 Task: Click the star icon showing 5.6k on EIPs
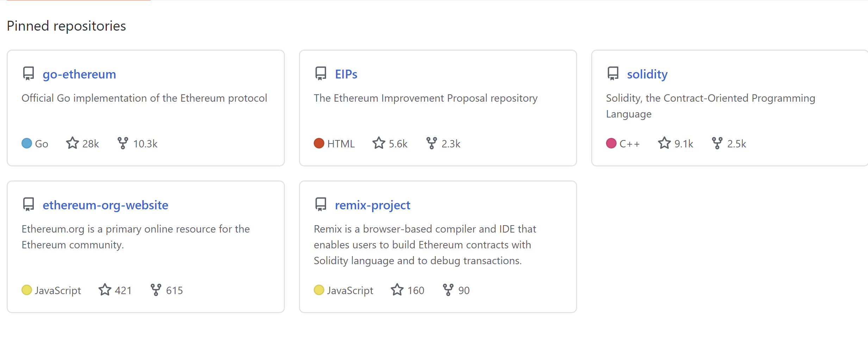pyautogui.click(x=379, y=143)
